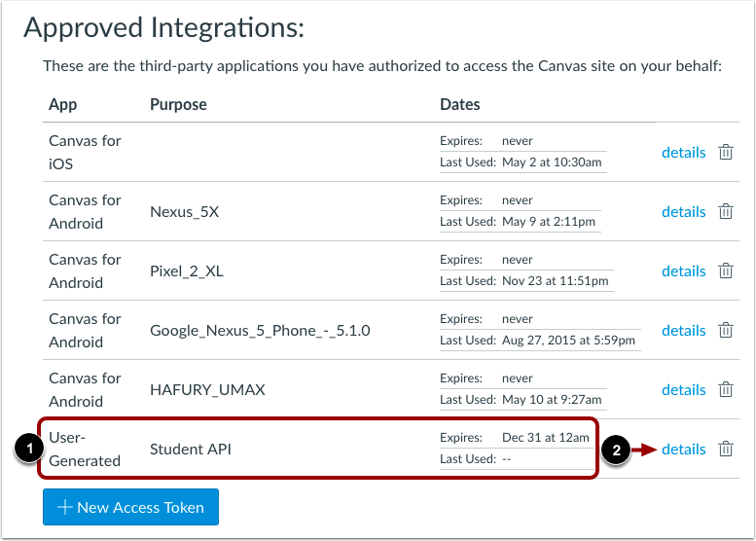Select the Nexus_5X purpose text
Screen dimensions: 756x541
point(185,212)
